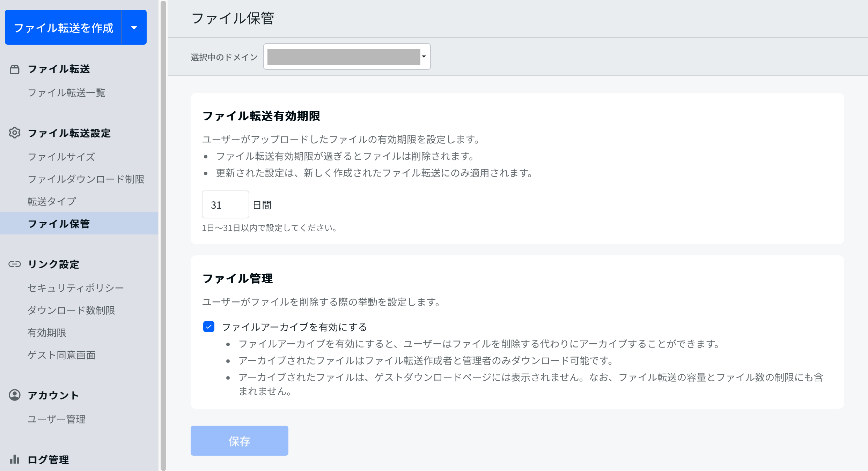868x471 pixels.
Task: Click the 日間 unit label
Action: pyautogui.click(x=262, y=205)
